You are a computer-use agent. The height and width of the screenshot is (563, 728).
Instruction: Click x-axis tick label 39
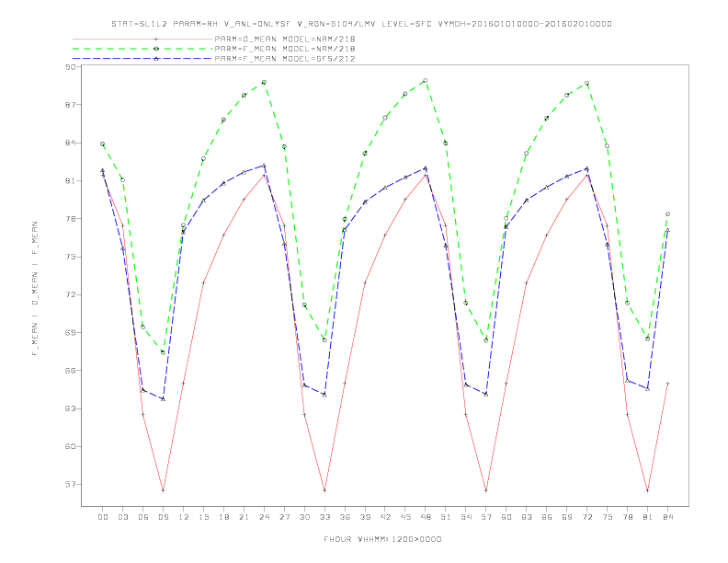[x=365, y=517]
